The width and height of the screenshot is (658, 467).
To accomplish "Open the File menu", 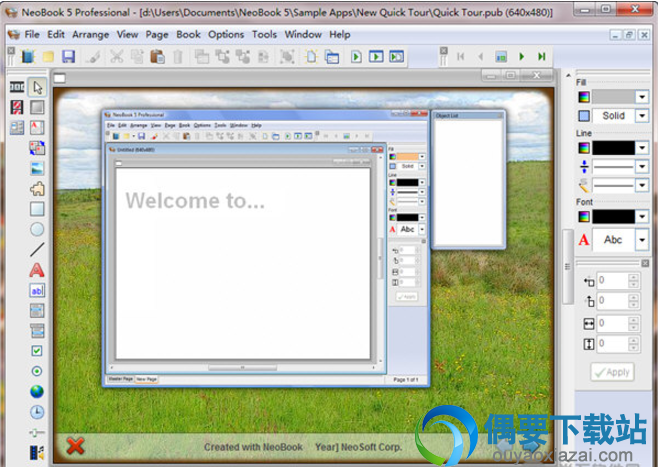I will (32, 34).
